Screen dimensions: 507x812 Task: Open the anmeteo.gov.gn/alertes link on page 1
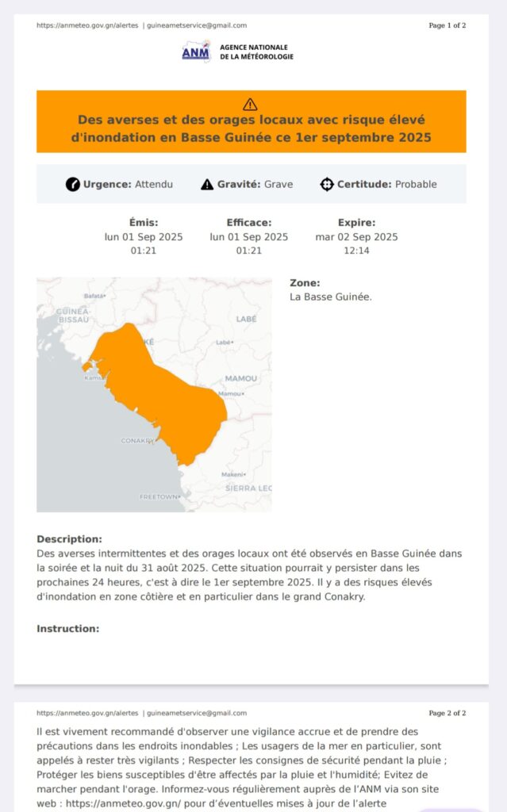point(87,25)
